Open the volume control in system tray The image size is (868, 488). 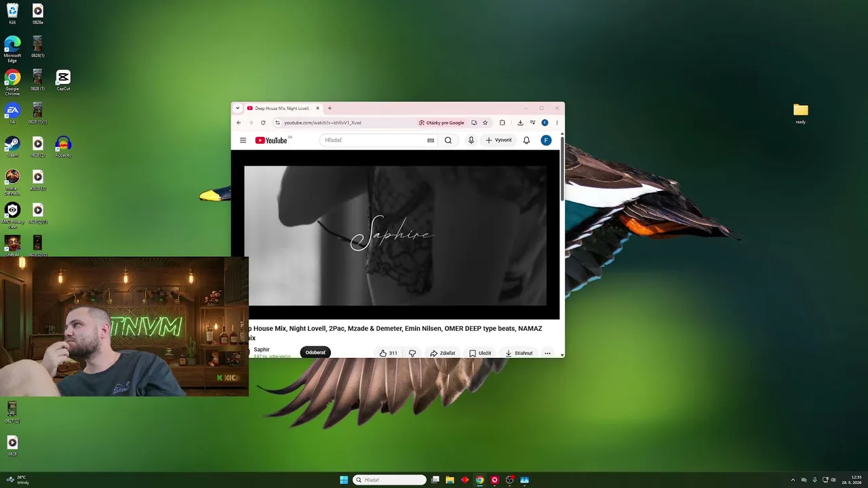833,480
